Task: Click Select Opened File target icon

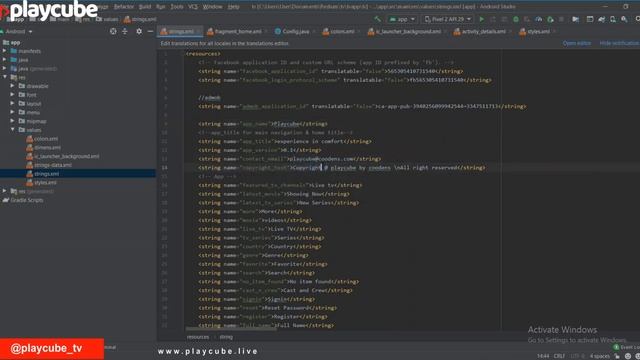Action: [x=113, y=31]
